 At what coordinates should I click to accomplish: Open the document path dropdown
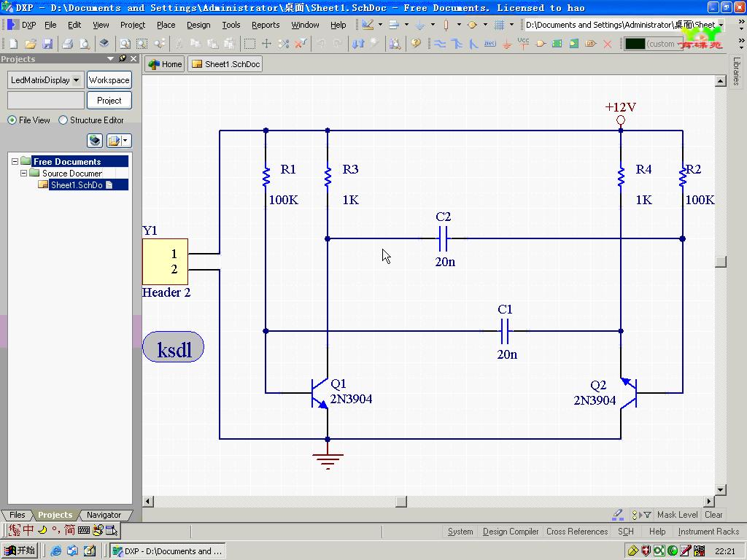(721, 25)
